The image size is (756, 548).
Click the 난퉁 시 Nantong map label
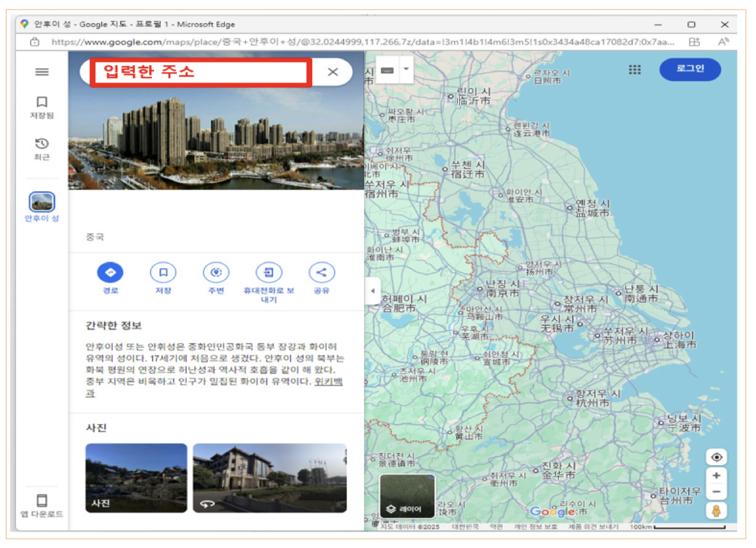pyautogui.click(x=641, y=293)
